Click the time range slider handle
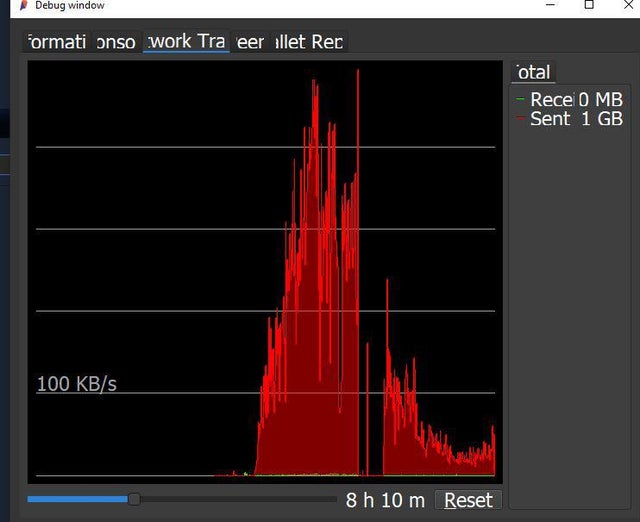 134,499
